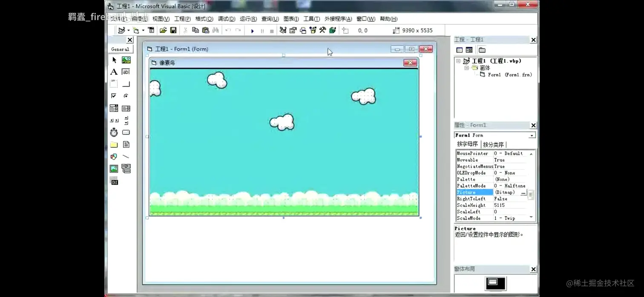This screenshot has width=644, height=297.
Task: Open the Form Layout Window toolbar icon
Action: (303, 30)
